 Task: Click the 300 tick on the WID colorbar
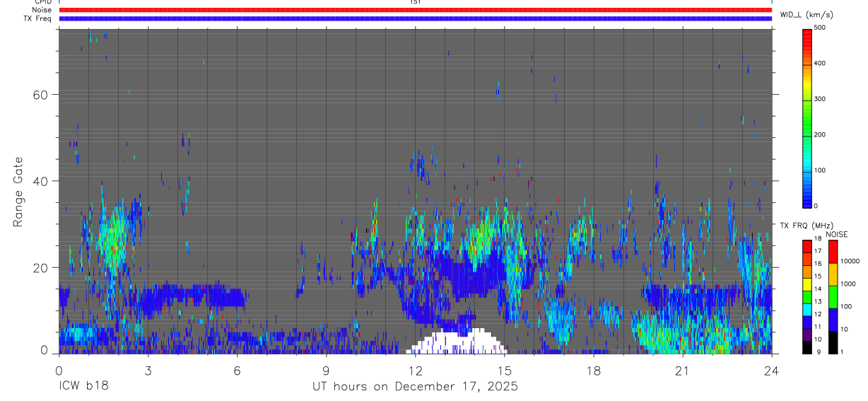[820, 99]
